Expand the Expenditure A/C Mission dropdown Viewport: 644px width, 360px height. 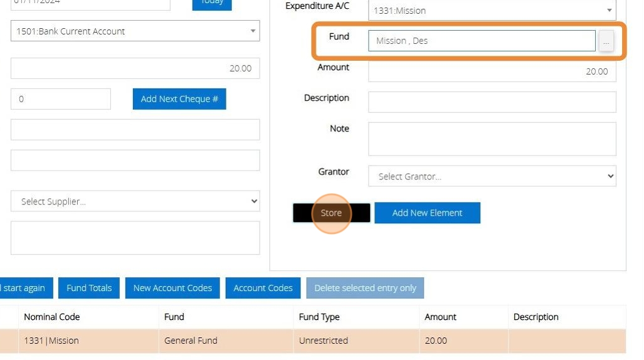(492, 10)
